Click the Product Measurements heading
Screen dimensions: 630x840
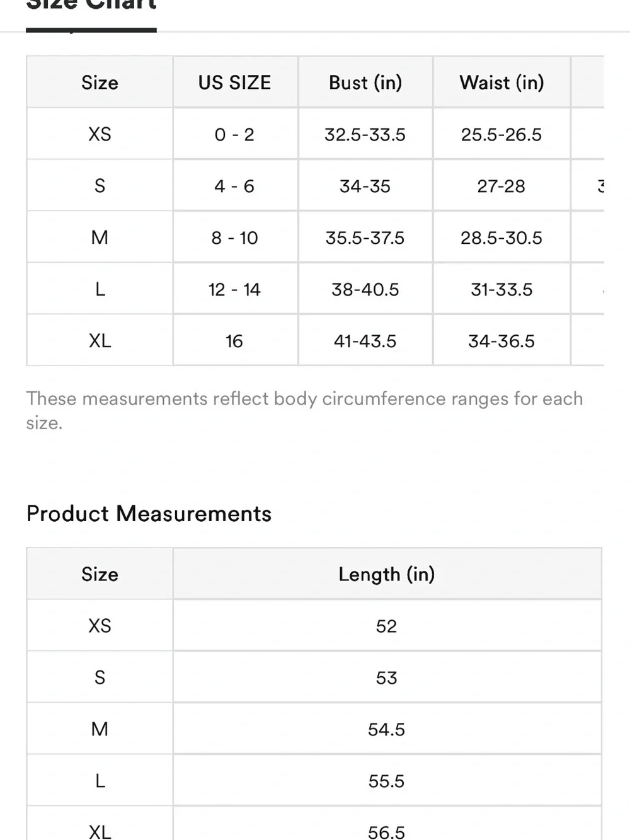(149, 513)
